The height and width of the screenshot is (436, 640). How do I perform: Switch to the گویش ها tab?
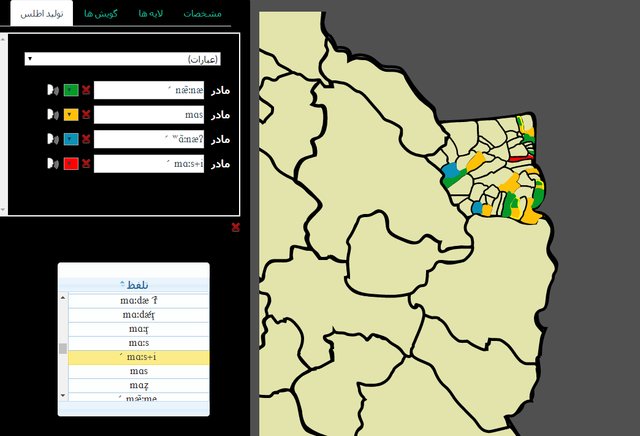point(99,14)
